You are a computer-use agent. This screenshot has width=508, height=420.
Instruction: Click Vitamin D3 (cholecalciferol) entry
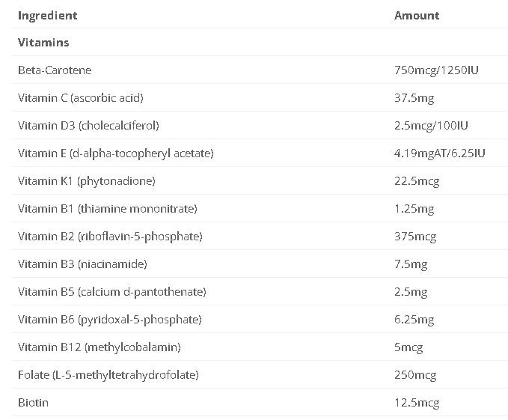coord(88,126)
